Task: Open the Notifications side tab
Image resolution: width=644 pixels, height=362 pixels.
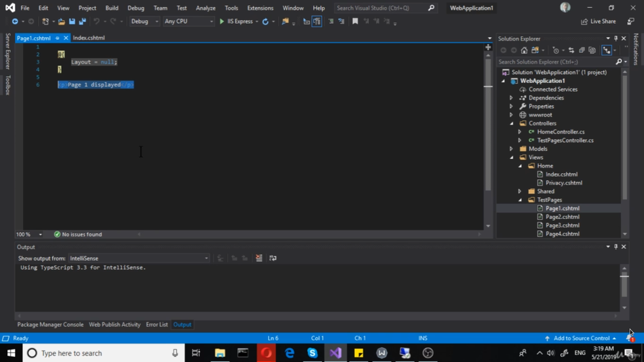Action: coord(636,50)
